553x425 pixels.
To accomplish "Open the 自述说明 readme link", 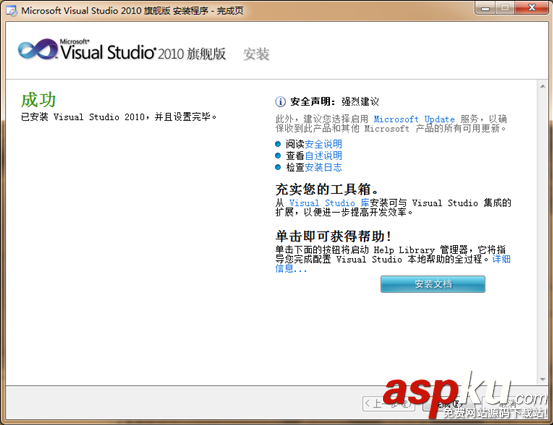I will pyautogui.click(x=323, y=156).
